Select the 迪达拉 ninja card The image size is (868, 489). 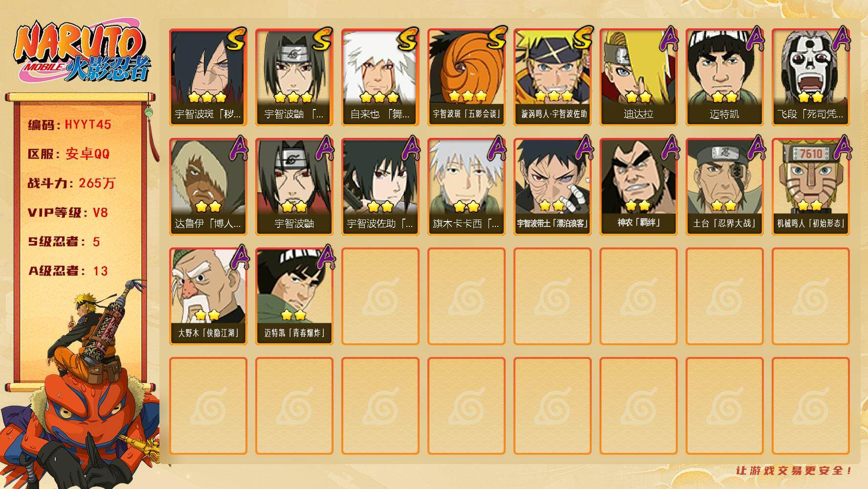pyautogui.click(x=638, y=77)
